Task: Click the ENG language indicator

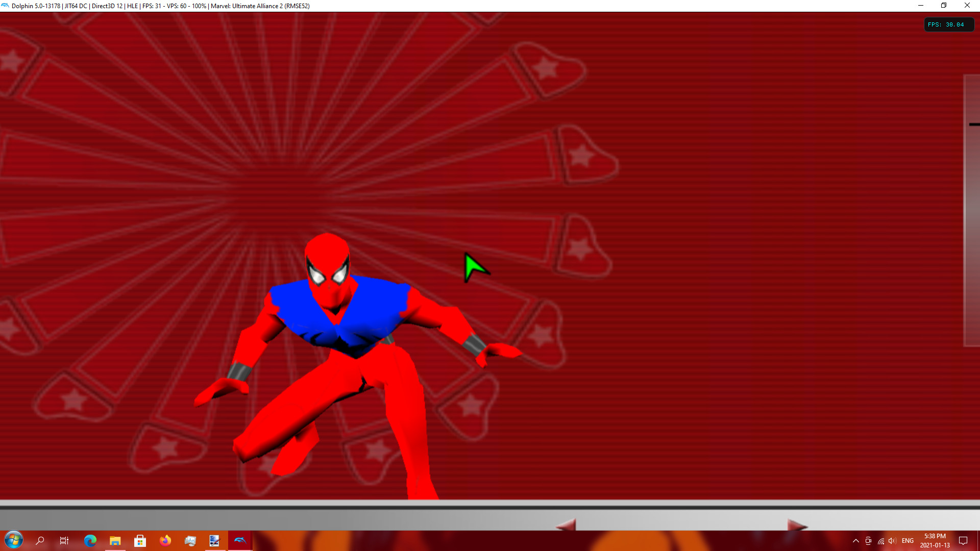Action: (x=908, y=540)
